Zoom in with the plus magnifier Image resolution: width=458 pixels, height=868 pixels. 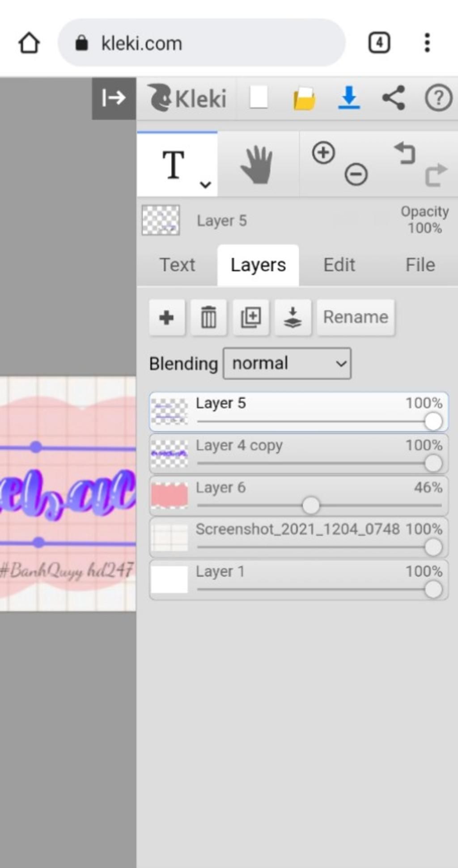[323, 153]
